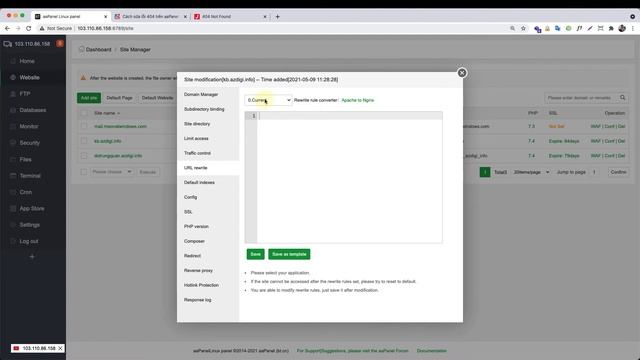This screenshot has height=360, width=640.
Task: Open the Default indexes tab
Action: tap(199, 182)
